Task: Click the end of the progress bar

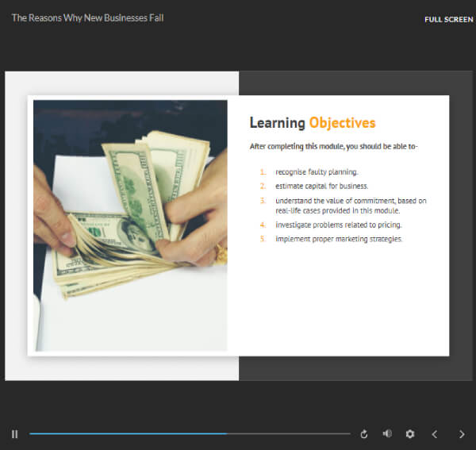Action: [349, 434]
